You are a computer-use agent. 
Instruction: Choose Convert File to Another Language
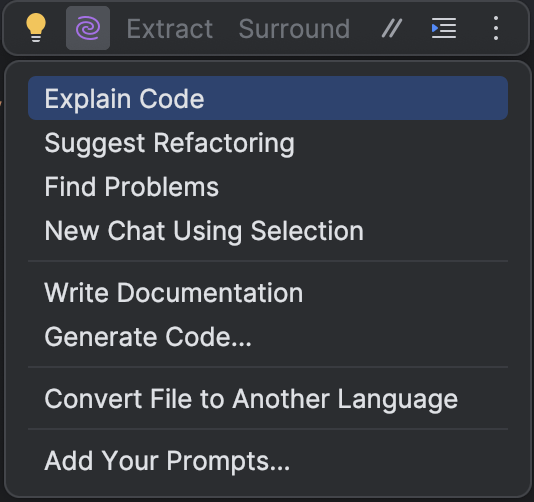click(268, 398)
